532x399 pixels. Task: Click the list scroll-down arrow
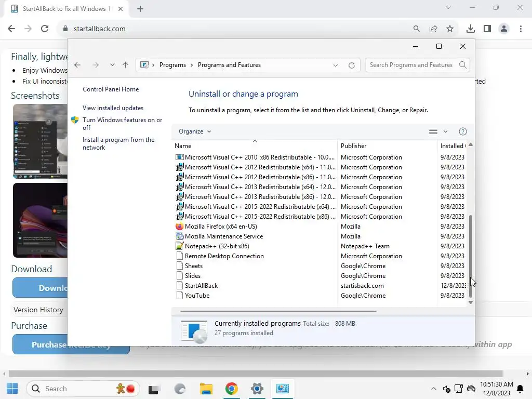[x=471, y=302]
